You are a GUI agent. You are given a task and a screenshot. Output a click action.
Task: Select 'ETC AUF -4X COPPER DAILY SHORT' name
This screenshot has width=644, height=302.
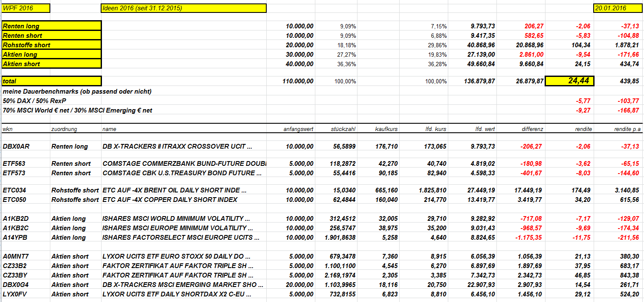pyautogui.click(x=170, y=199)
